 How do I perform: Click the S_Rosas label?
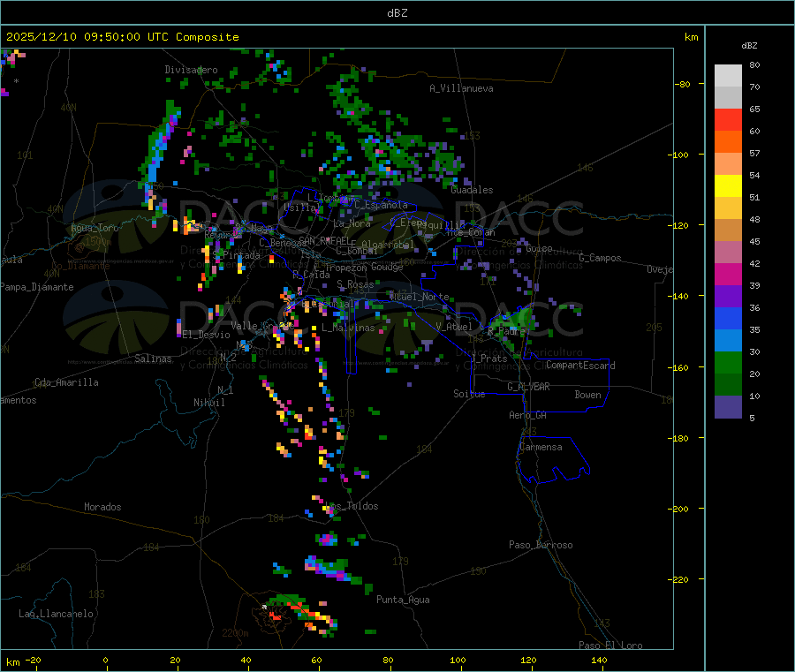(x=355, y=284)
